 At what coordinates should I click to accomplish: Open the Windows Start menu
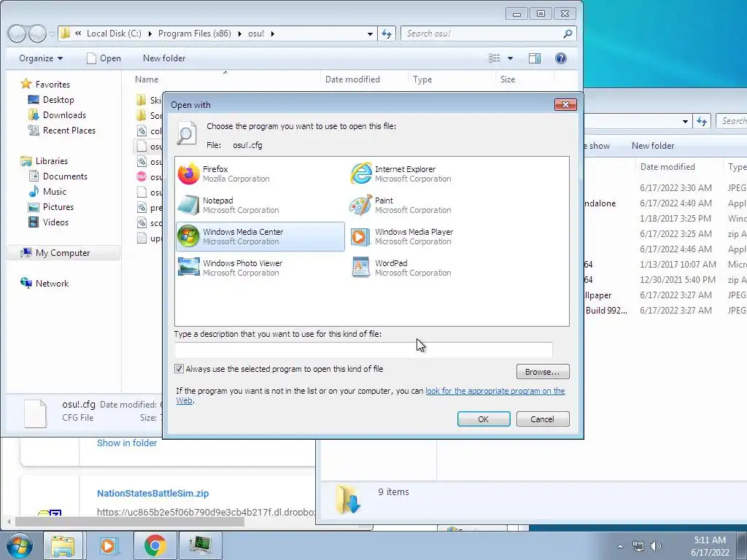(19, 545)
